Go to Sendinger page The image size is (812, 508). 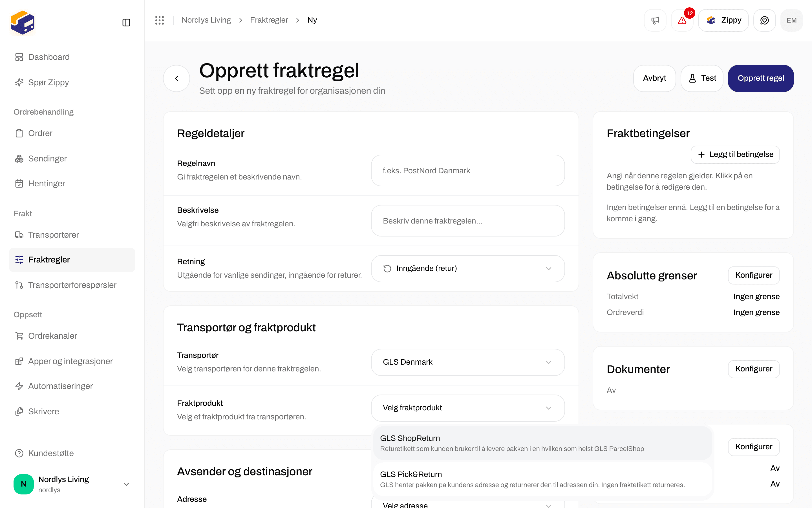(72, 159)
